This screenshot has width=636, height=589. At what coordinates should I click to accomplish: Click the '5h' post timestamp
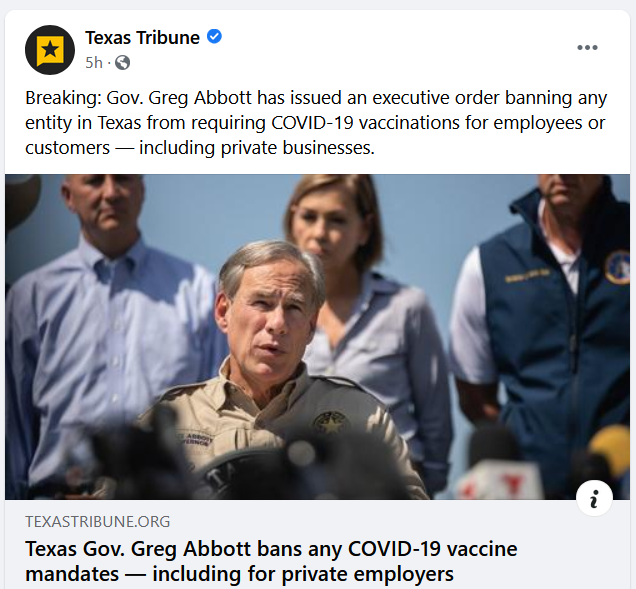(93, 62)
